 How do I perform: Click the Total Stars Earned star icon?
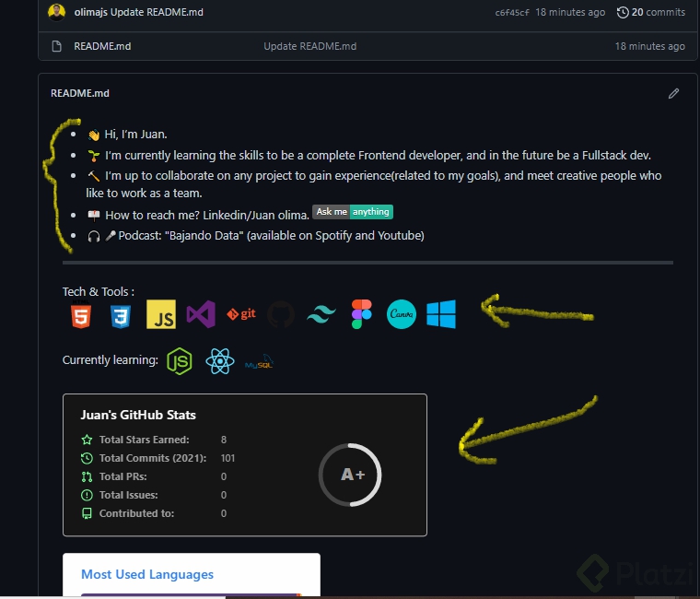pyautogui.click(x=87, y=440)
